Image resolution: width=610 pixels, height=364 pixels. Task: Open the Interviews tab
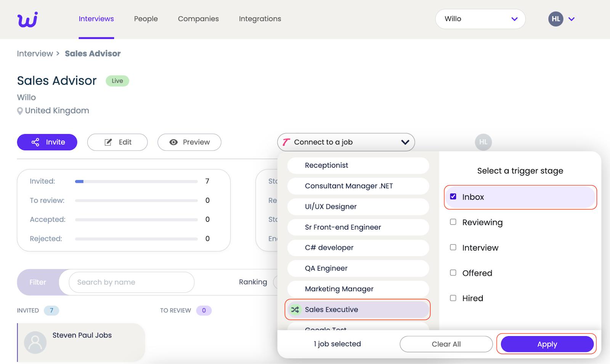coord(96,19)
